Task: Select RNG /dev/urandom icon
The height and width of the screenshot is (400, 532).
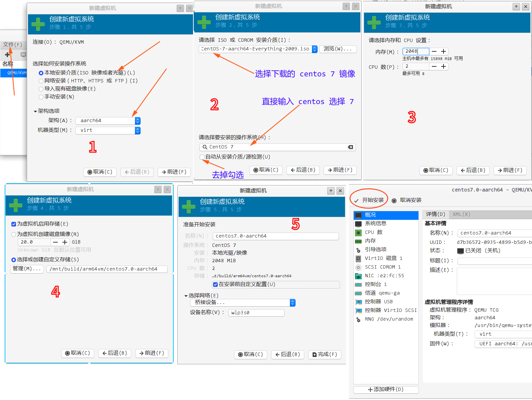Action: (x=358, y=319)
